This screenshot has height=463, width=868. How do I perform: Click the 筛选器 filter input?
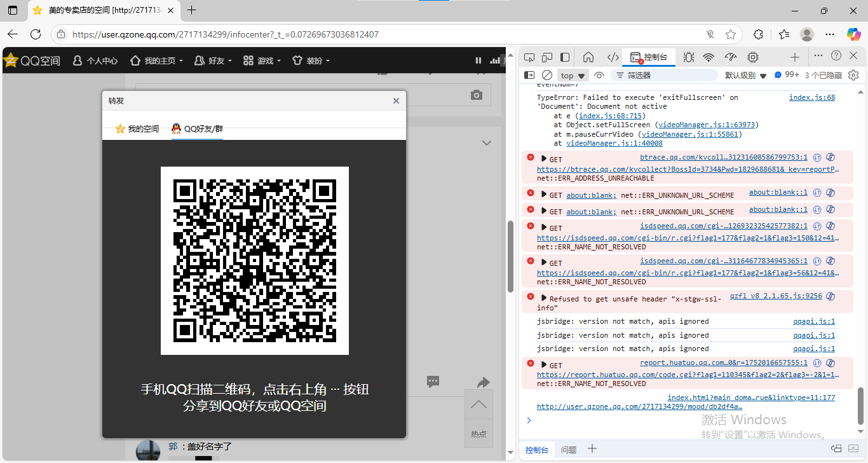[664, 75]
